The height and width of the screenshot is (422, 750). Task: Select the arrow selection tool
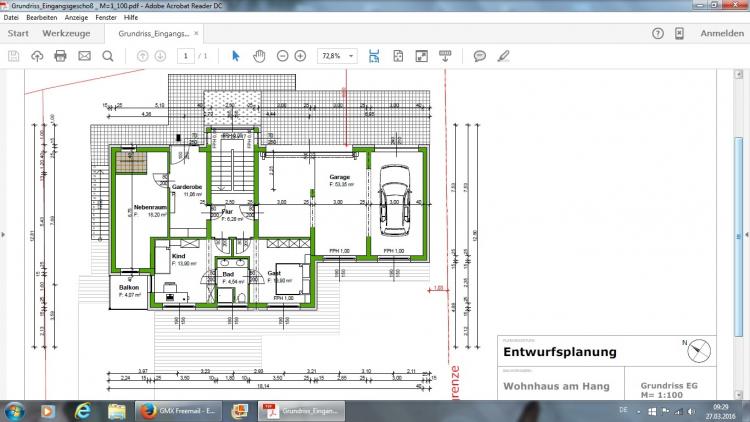(236, 56)
